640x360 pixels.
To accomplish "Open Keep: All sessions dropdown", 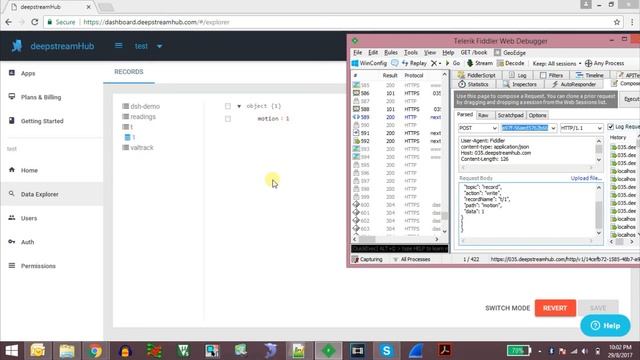I will click(557, 63).
